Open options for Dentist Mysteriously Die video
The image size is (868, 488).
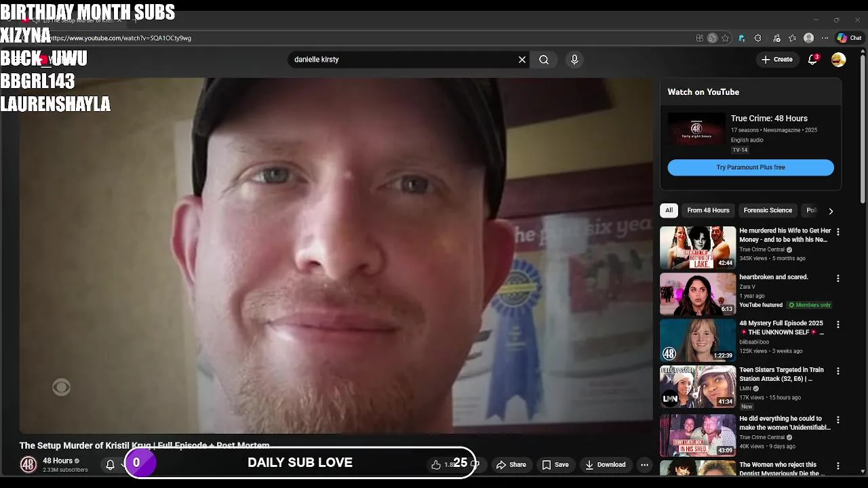pos(838,466)
